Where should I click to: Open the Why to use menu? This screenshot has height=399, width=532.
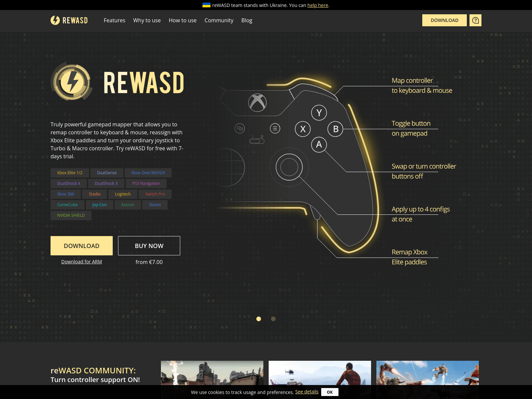[x=147, y=20]
